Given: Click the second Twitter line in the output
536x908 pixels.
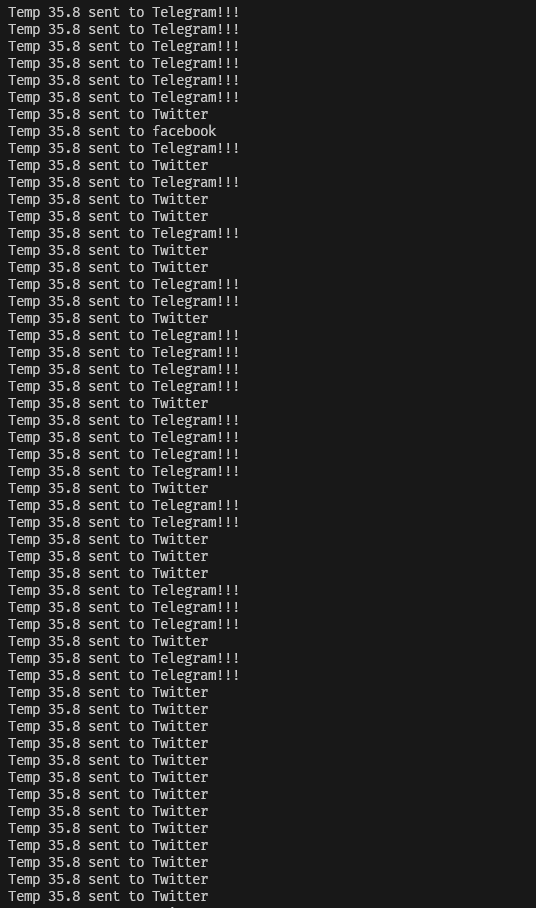Looking at the screenshot, I should click(x=108, y=165).
